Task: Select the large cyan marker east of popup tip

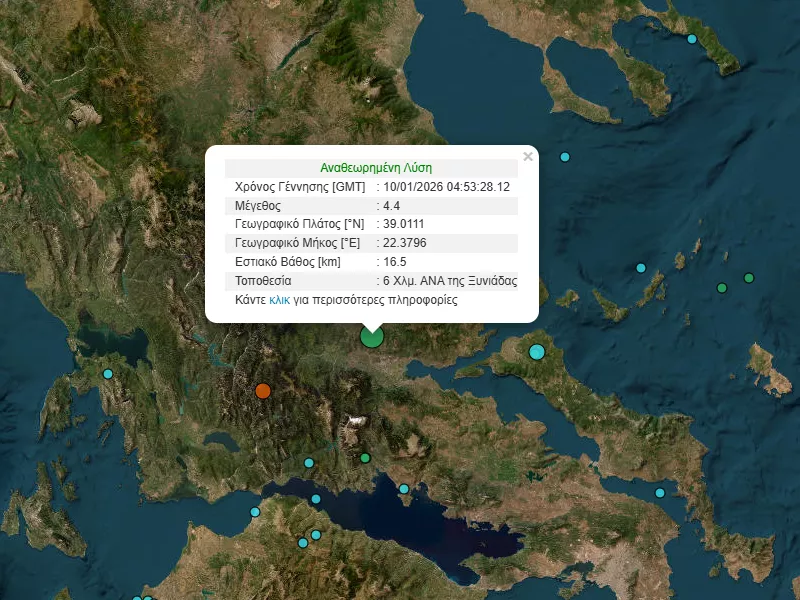Action: tap(537, 351)
